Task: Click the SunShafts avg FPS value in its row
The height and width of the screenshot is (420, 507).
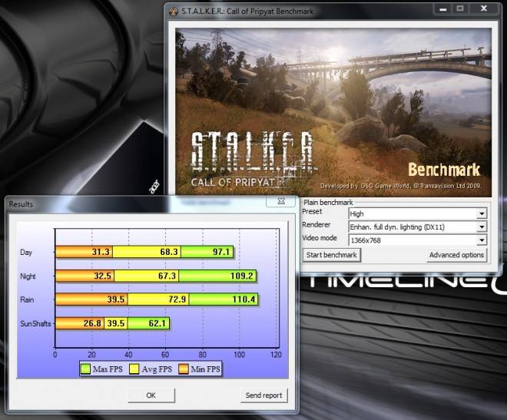Action: (x=116, y=323)
